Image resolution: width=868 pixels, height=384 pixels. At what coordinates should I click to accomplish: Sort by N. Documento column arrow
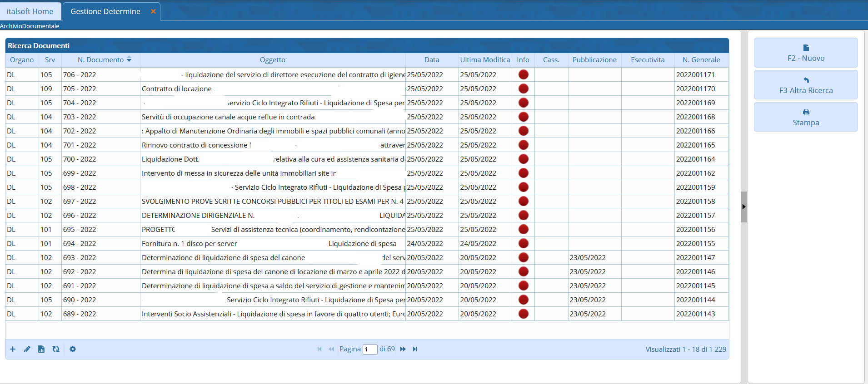tap(129, 59)
